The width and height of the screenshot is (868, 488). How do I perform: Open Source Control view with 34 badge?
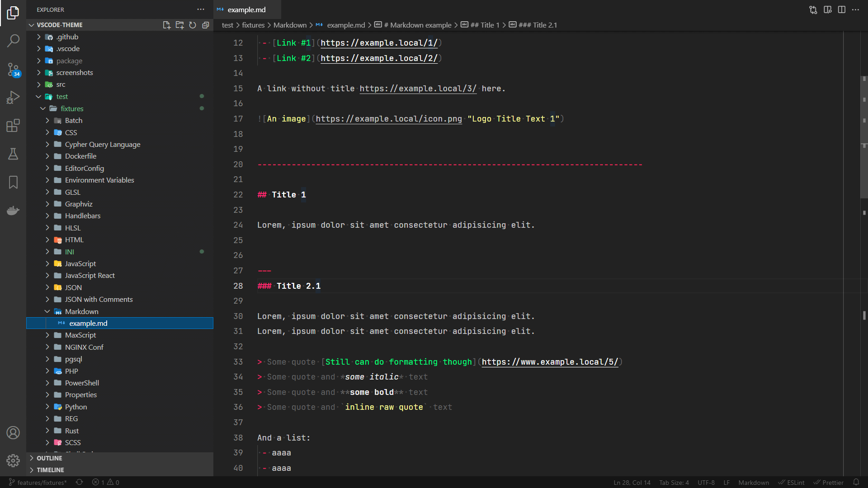[x=13, y=70]
